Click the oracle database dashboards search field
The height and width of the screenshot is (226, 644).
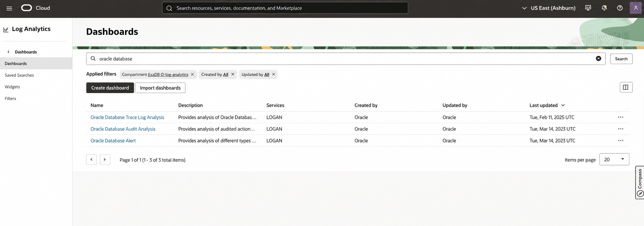click(346, 59)
